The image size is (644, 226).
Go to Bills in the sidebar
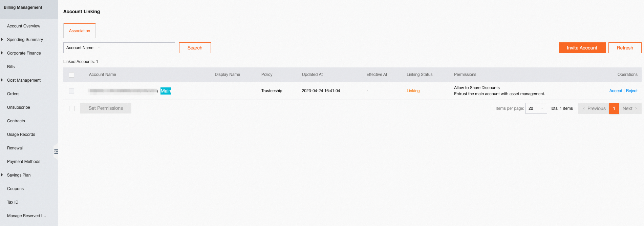pos(11,67)
